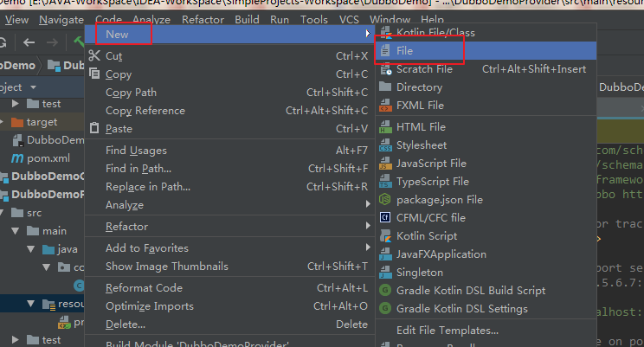Open the Navigate menu
Viewport: 644px width, 347px height.
[x=61, y=20]
